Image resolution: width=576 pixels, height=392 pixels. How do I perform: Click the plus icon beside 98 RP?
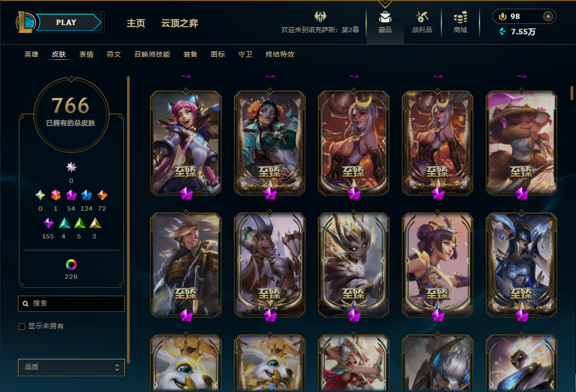(x=548, y=16)
